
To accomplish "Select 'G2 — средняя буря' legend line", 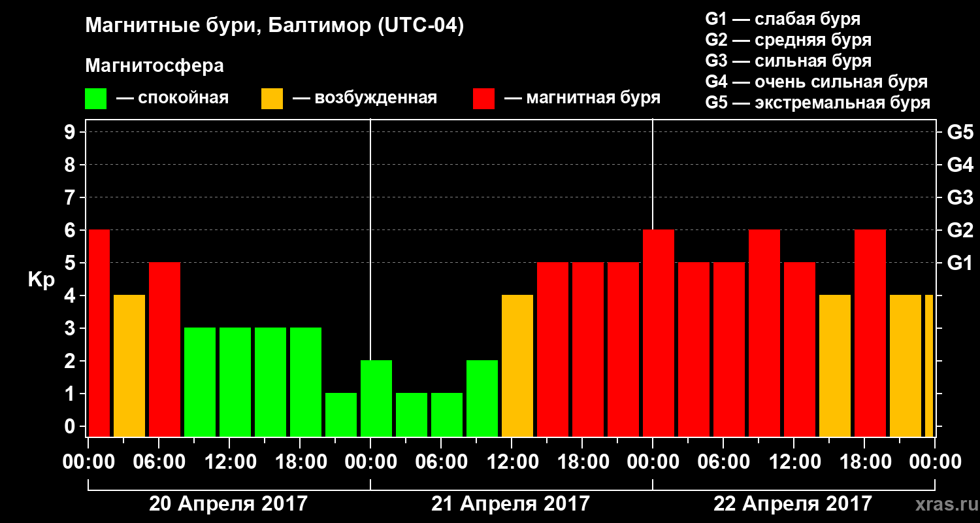I will 789,39.
